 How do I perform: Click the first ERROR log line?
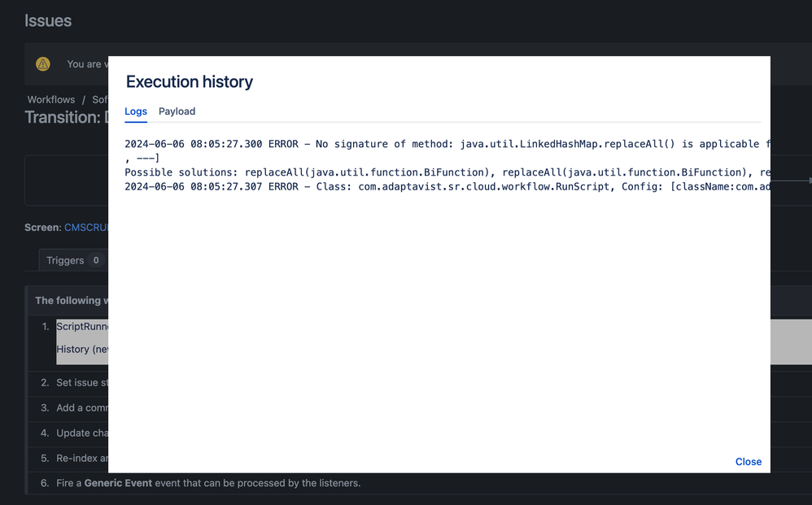click(x=407, y=144)
